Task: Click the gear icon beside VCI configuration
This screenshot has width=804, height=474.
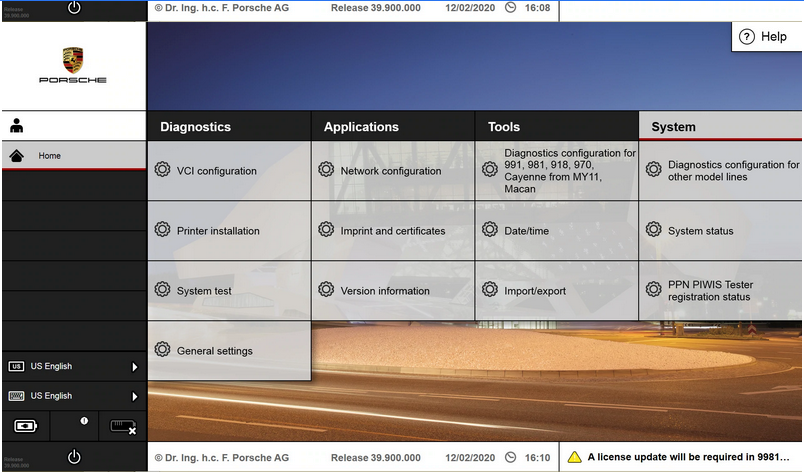Action: (x=162, y=170)
